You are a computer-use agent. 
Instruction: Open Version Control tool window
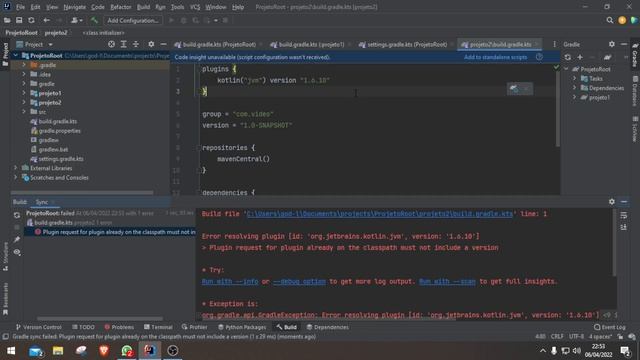point(38,327)
